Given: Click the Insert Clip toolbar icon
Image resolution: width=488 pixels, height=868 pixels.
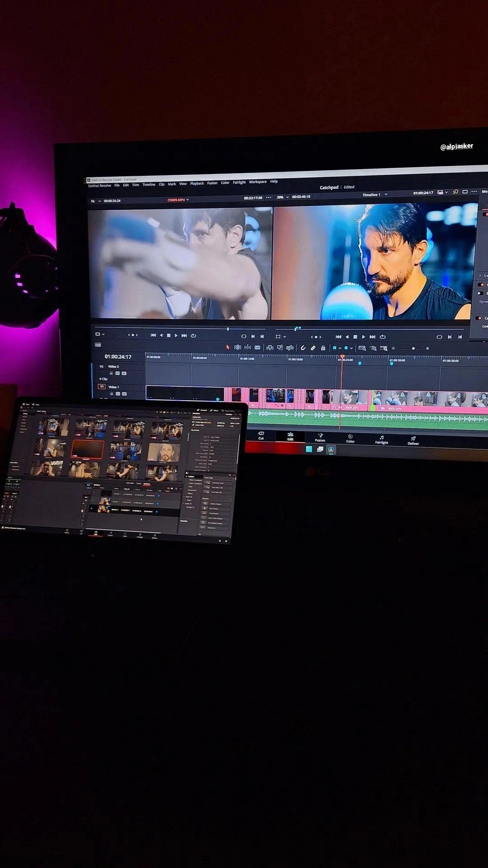Looking at the screenshot, I should tap(270, 348).
